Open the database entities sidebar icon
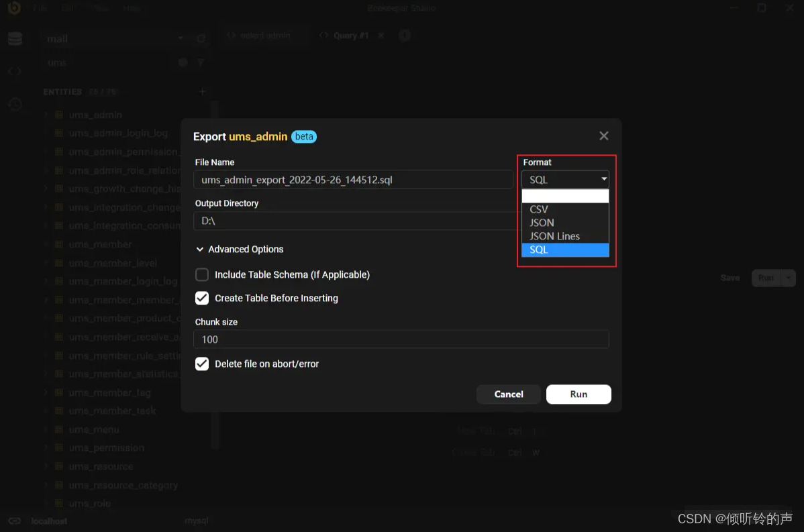Viewport: 804px width, 532px height. tap(15, 39)
